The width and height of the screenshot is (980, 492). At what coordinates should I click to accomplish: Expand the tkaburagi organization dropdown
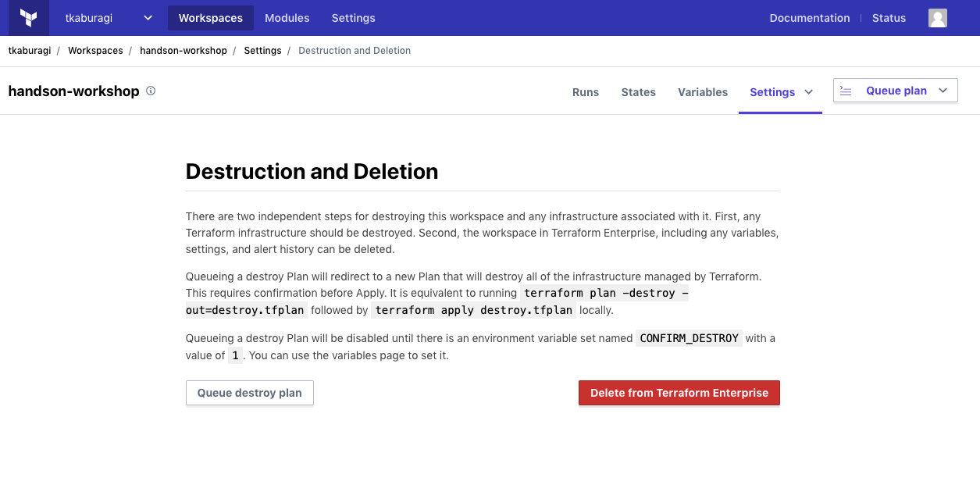coord(148,18)
